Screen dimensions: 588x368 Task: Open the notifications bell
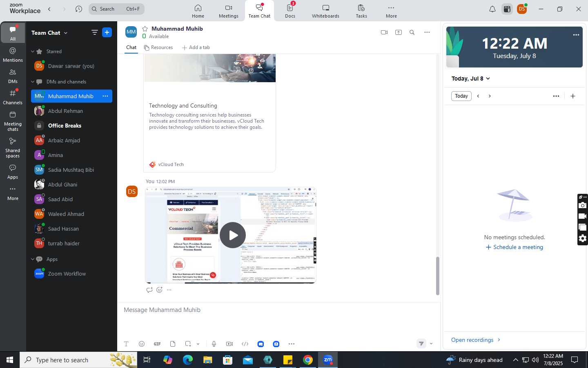click(x=492, y=9)
